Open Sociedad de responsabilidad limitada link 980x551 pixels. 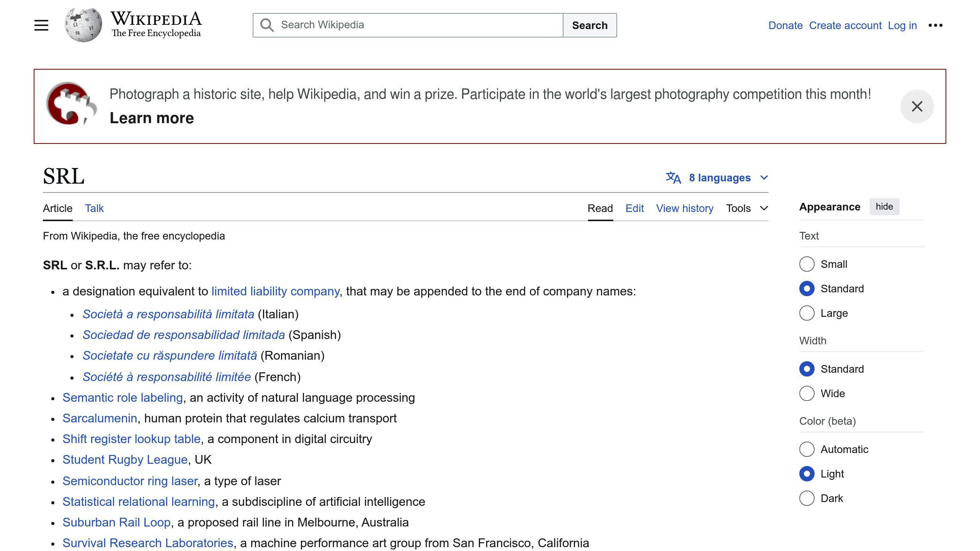tap(184, 335)
